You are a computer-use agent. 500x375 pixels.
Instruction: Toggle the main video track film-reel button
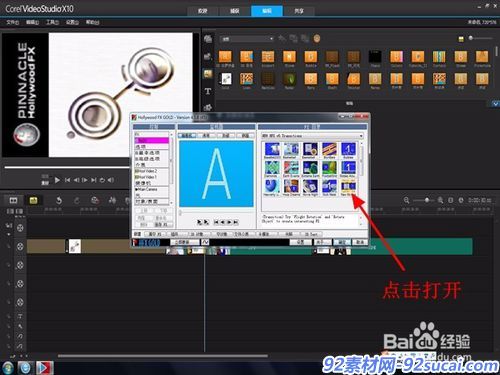pyautogui.click(x=20, y=246)
